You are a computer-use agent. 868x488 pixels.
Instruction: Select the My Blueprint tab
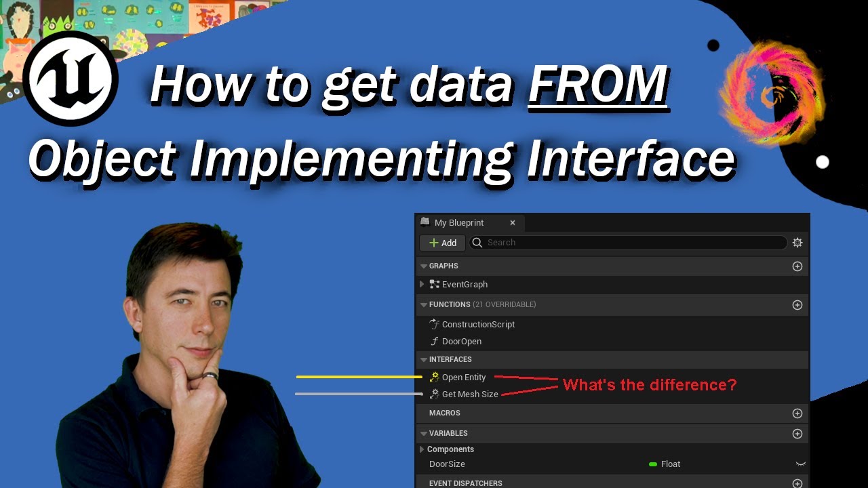470,222
